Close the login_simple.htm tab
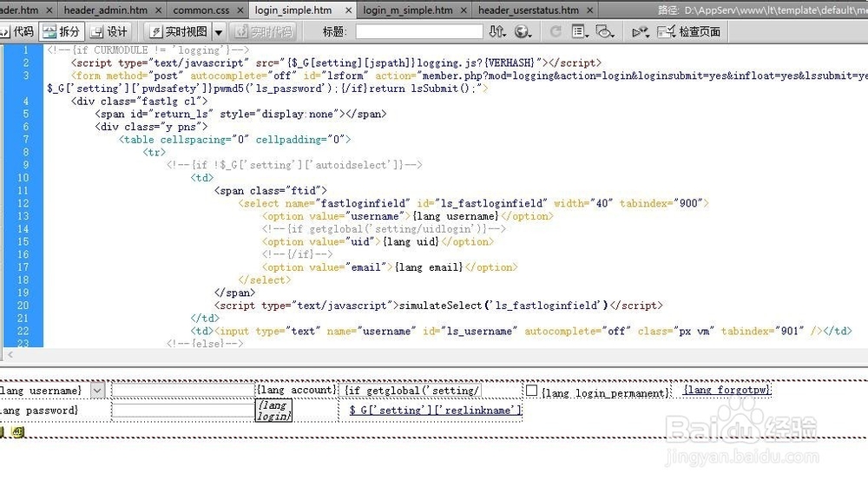The image size is (868, 487). coord(348,10)
